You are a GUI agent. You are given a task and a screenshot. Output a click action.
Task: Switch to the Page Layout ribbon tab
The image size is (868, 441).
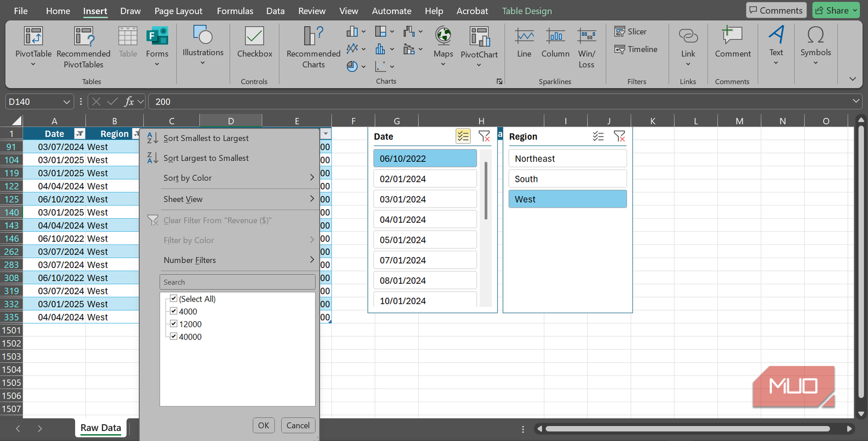(178, 11)
